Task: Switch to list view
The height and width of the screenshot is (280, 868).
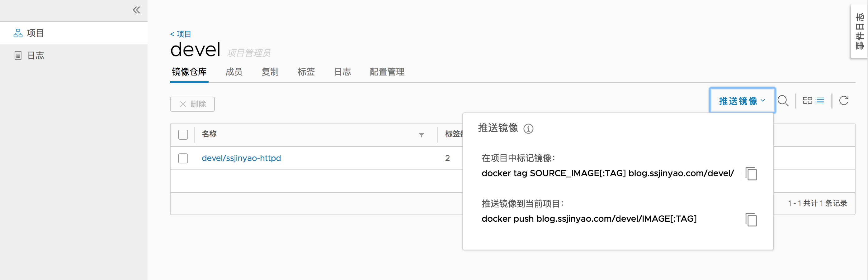Action: [x=820, y=100]
